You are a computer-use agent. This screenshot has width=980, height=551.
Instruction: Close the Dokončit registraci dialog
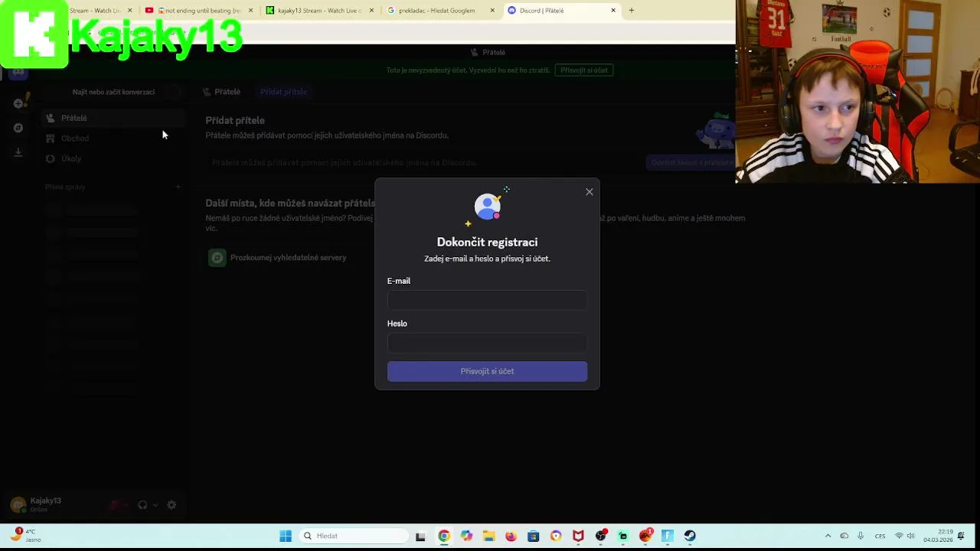click(x=590, y=192)
